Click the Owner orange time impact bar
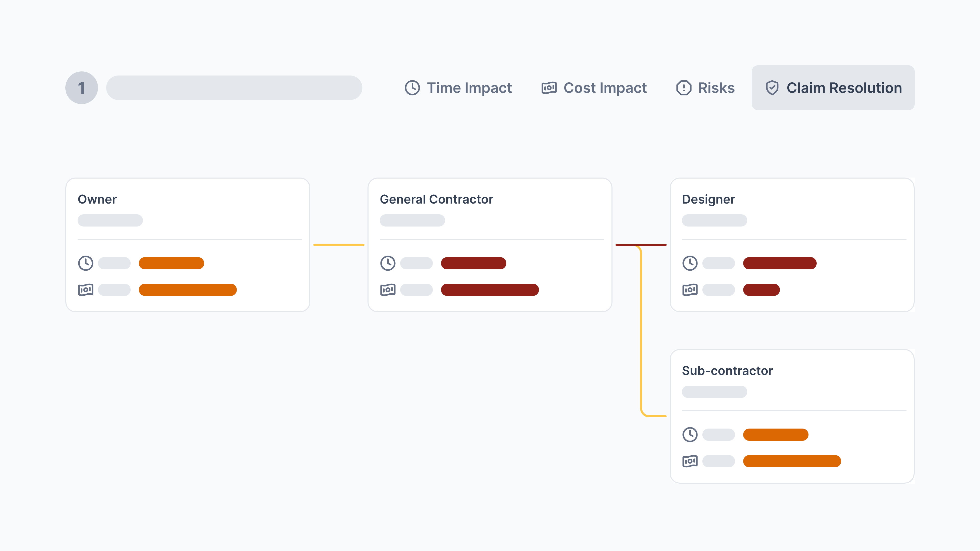The image size is (980, 551). click(x=171, y=263)
